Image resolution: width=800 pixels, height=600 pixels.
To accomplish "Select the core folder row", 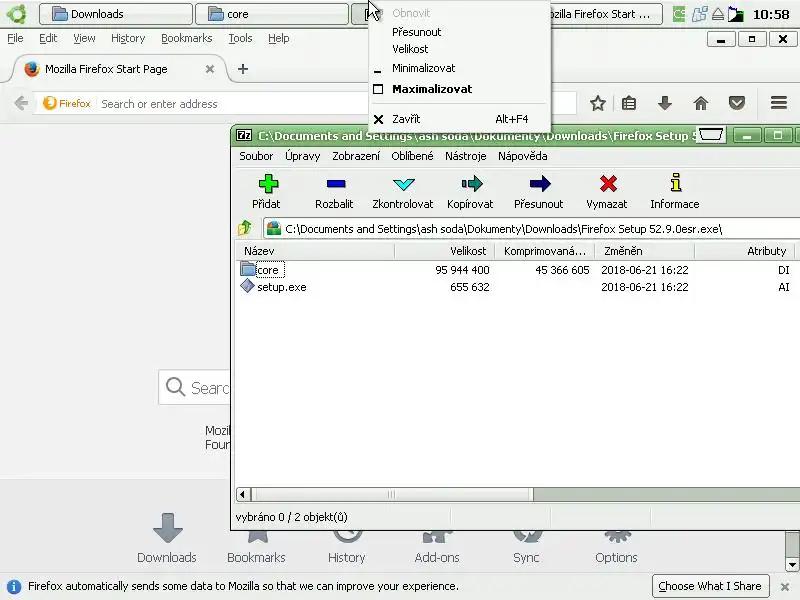I will (x=515, y=270).
